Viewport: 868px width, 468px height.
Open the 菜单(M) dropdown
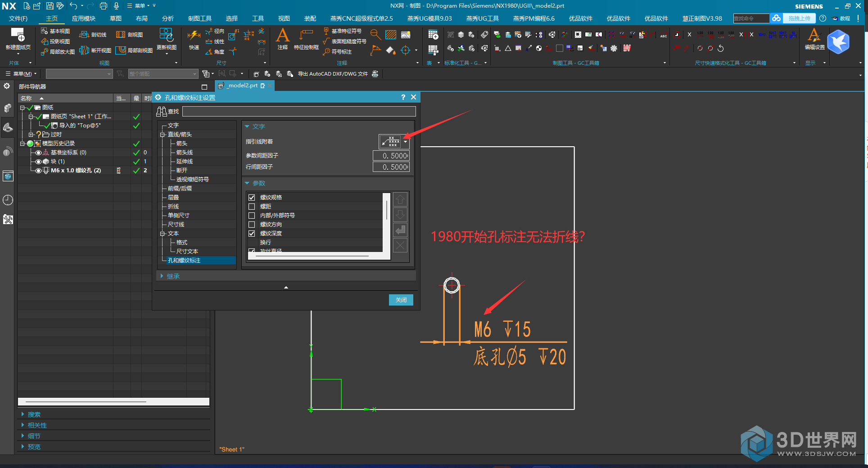21,74
